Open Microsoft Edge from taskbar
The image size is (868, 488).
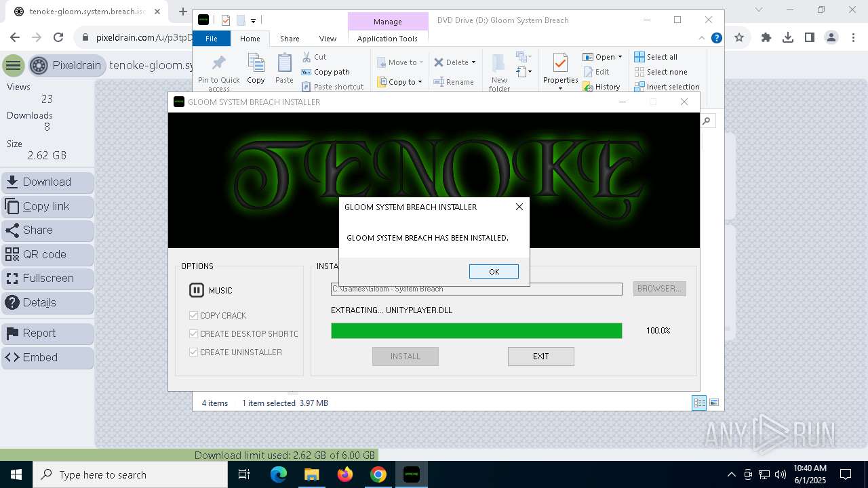(x=279, y=474)
